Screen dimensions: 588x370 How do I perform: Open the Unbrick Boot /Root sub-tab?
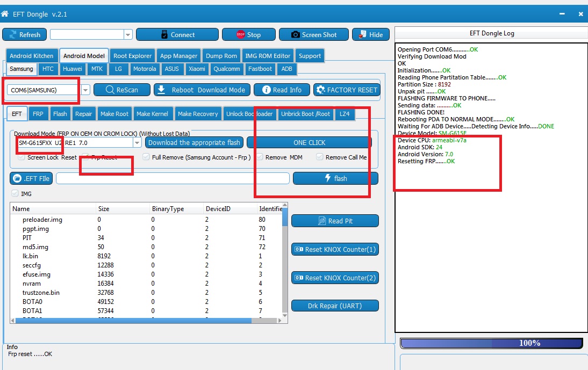(x=306, y=114)
